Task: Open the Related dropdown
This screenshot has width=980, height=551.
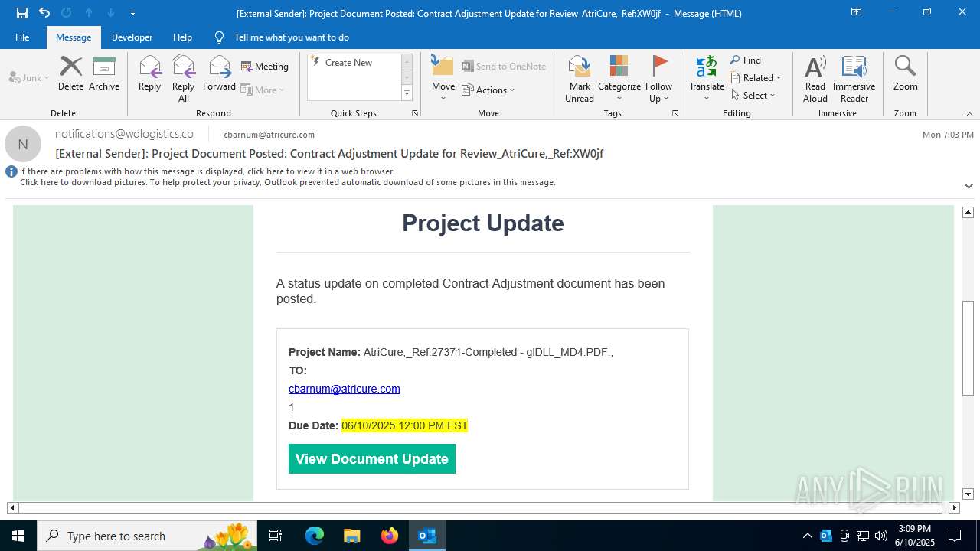Action: [x=756, y=78]
